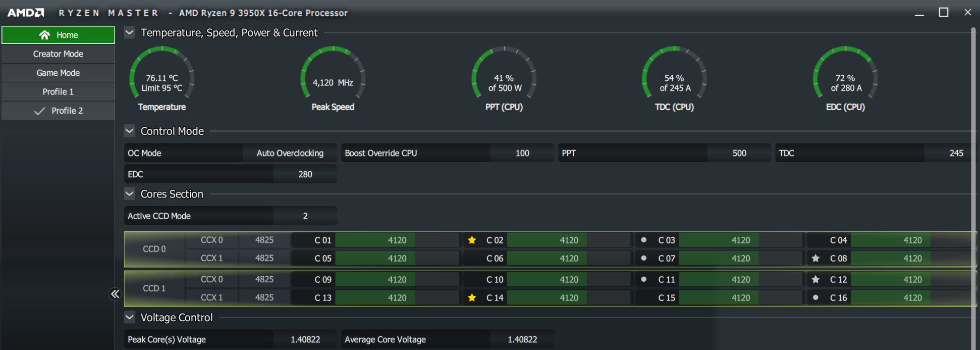Click CCX 1 4825 value in CCD 0
The image size is (980, 350).
click(264, 258)
